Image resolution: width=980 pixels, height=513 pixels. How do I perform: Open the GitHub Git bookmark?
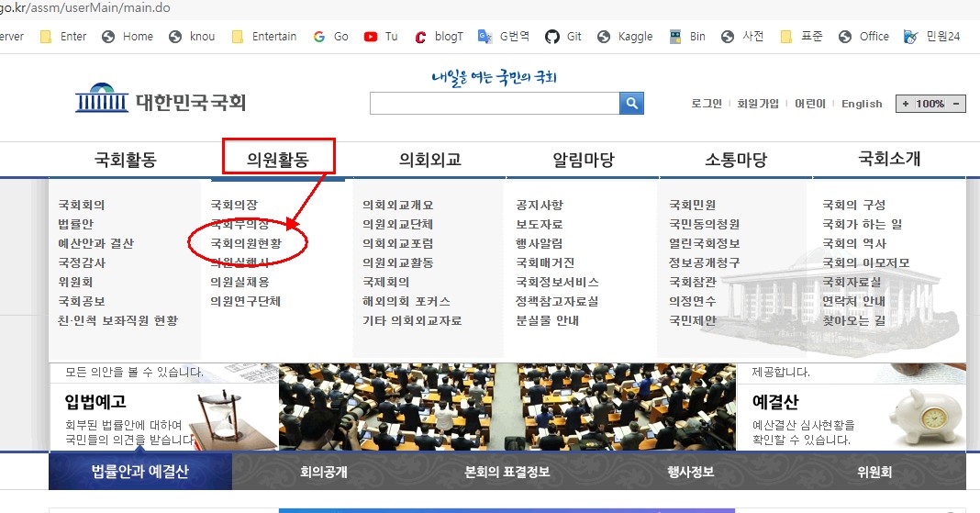point(563,36)
